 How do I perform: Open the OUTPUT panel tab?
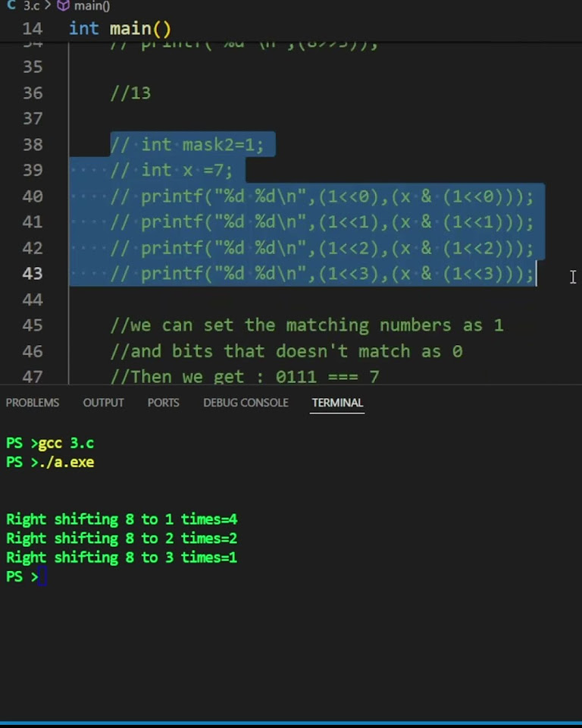coord(103,403)
